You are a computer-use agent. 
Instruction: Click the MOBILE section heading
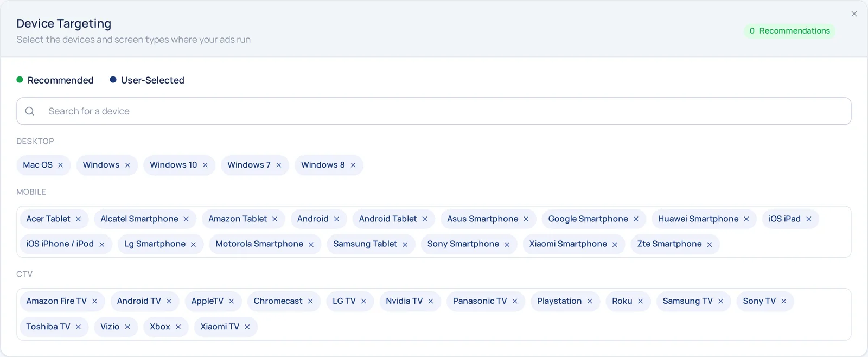31,192
